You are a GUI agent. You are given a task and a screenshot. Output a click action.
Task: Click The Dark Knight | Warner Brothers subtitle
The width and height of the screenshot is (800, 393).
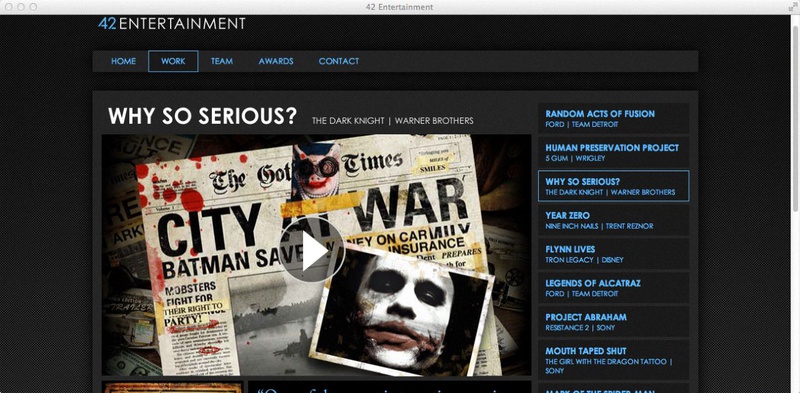[393, 121]
